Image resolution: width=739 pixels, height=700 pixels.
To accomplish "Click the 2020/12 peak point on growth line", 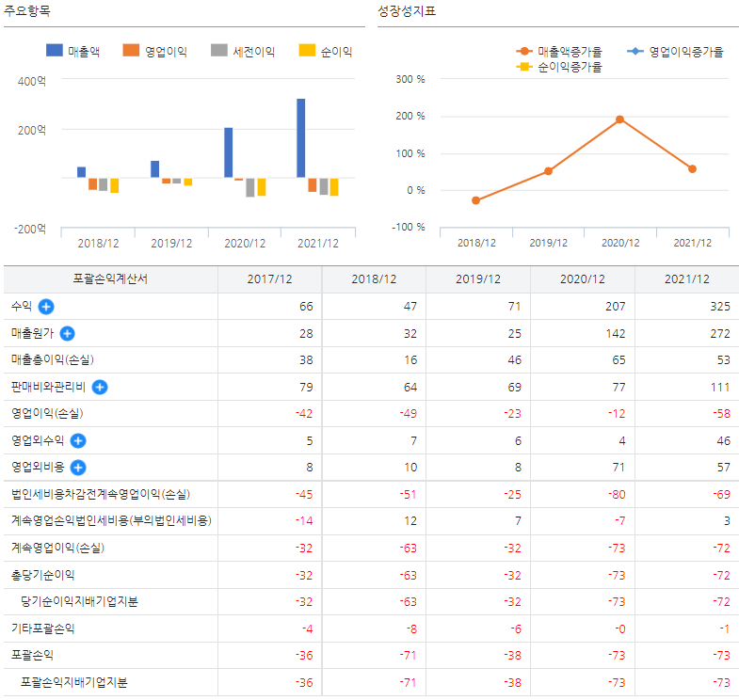I will tap(619, 119).
